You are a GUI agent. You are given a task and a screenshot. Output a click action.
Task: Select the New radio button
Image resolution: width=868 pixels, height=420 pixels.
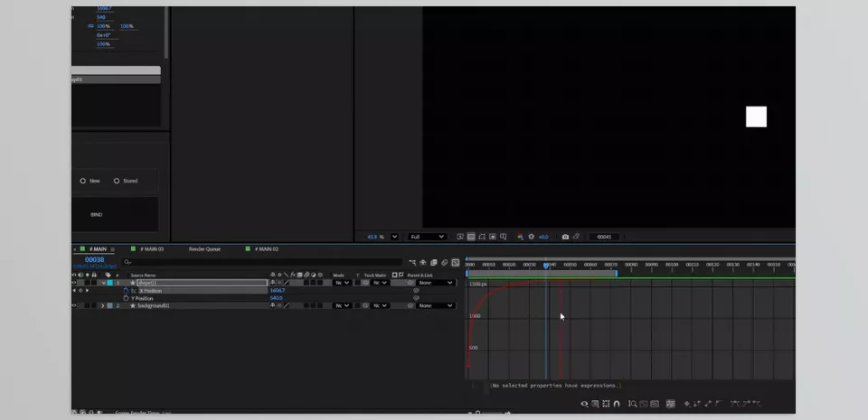coord(83,181)
